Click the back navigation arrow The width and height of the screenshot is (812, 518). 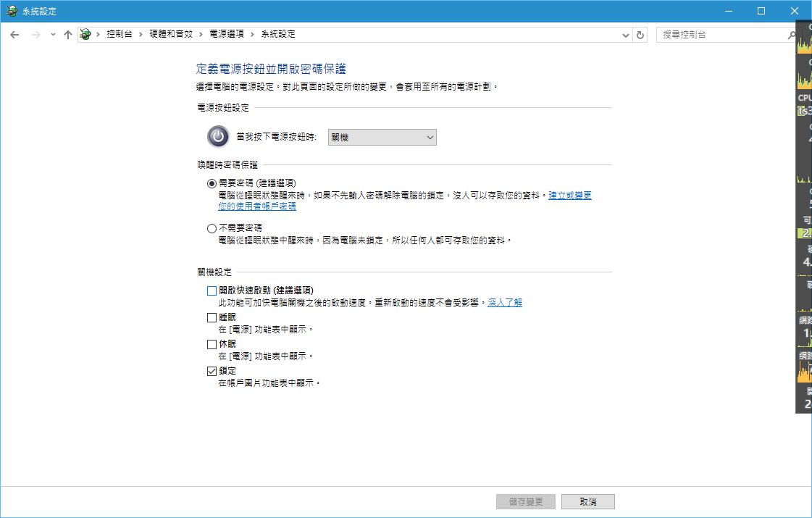[x=14, y=35]
